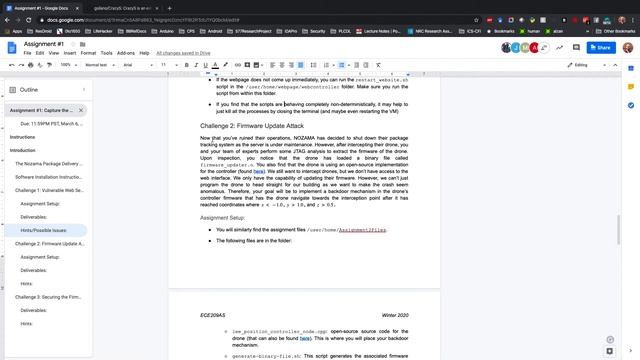640x360 pixels.
Task: Activate the spell check icon
Action: (40, 65)
